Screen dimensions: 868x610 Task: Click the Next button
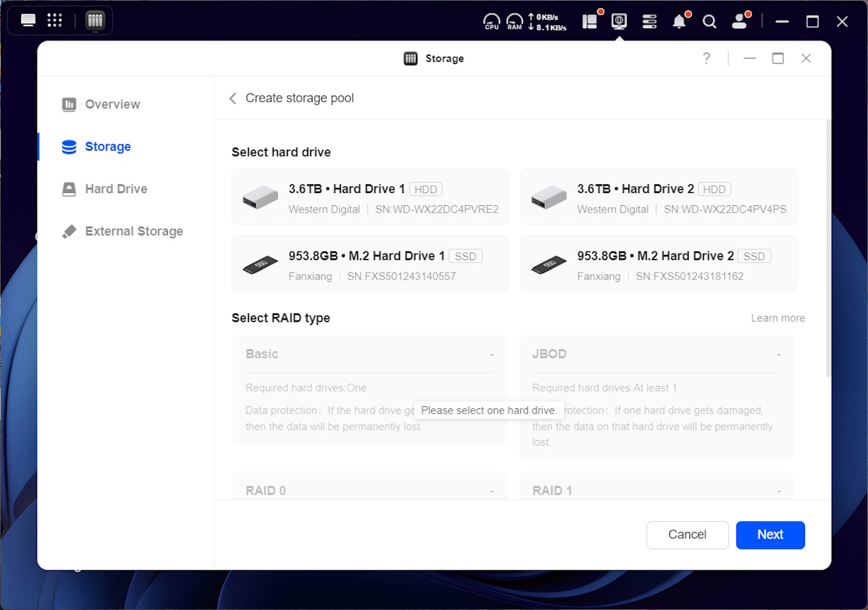click(770, 535)
